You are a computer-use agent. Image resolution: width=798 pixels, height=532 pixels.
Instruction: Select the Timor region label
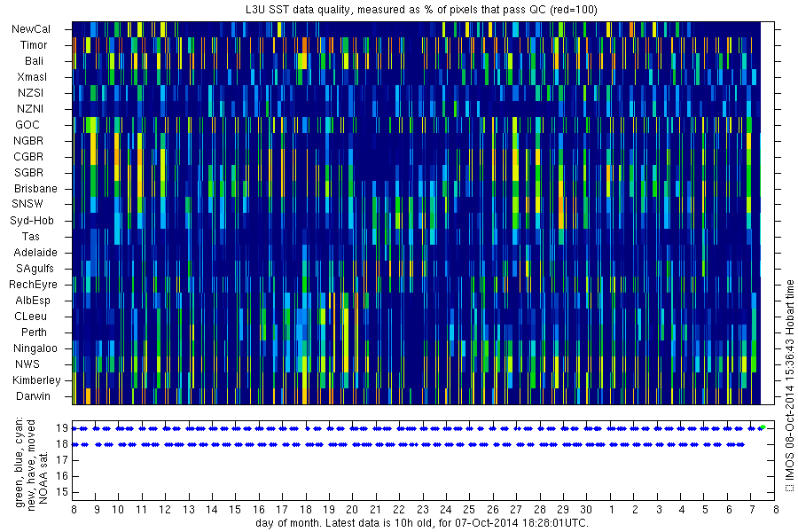pyautogui.click(x=34, y=45)
